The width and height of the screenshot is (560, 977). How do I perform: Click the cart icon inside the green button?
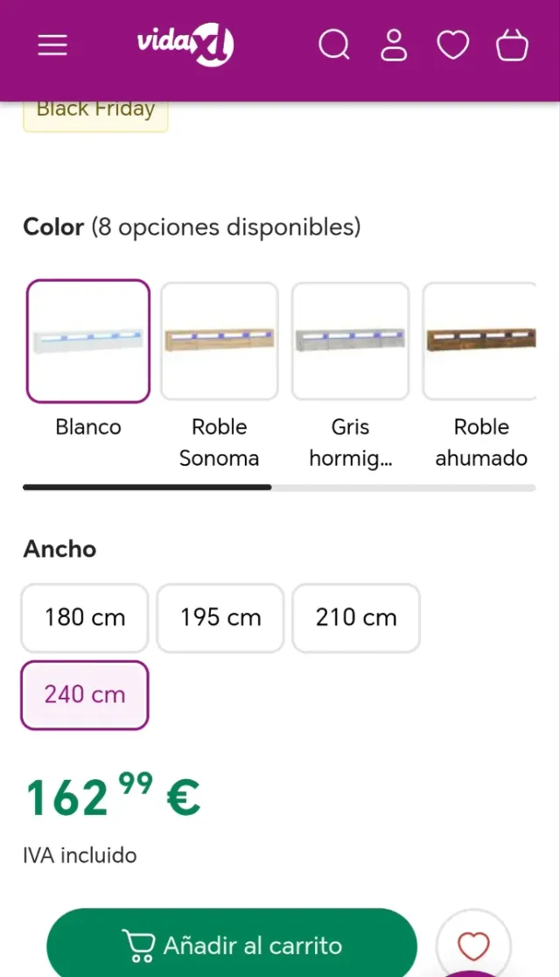139,945
